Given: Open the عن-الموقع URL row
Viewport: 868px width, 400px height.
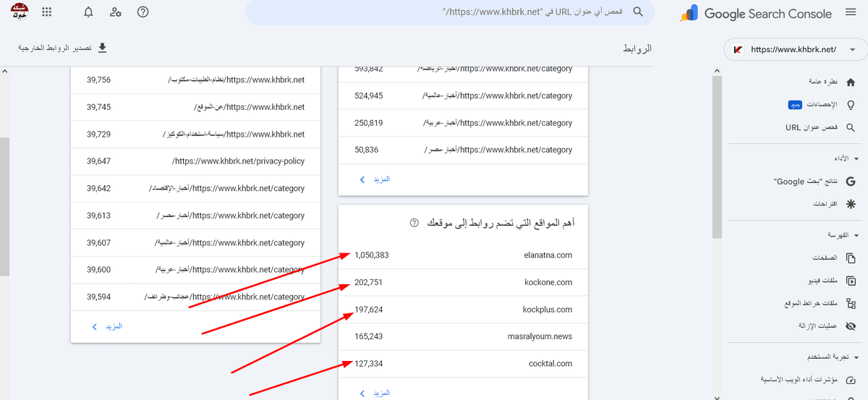Looking at the screenshot, I should (195, 107).
